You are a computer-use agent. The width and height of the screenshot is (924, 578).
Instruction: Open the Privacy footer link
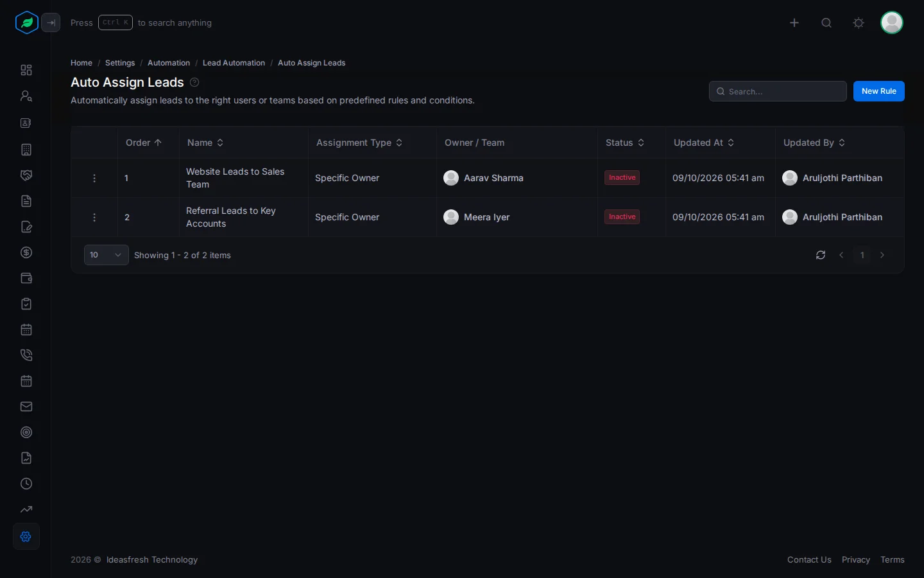(x=856, y=559)
